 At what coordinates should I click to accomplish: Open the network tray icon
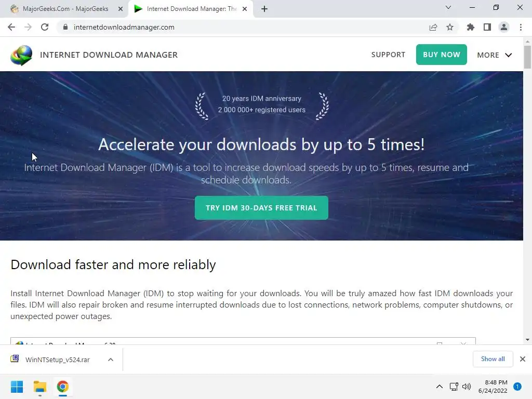tap(454, 387)
